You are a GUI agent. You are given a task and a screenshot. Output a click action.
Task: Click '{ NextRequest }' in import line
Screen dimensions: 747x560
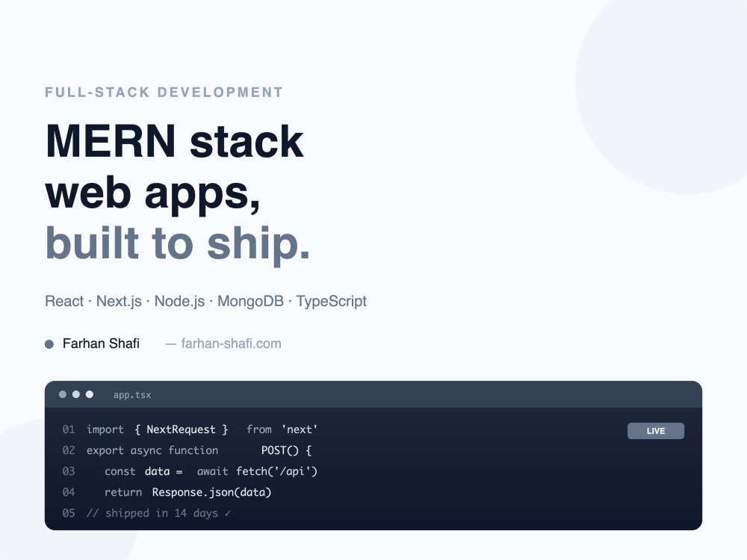[x=181, y=429]
